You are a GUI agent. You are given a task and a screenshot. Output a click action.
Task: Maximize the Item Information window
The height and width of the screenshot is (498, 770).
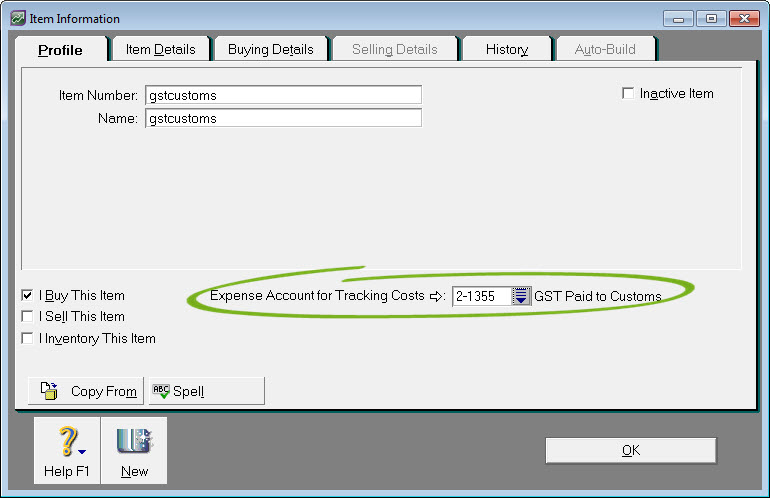coord(711,18)
